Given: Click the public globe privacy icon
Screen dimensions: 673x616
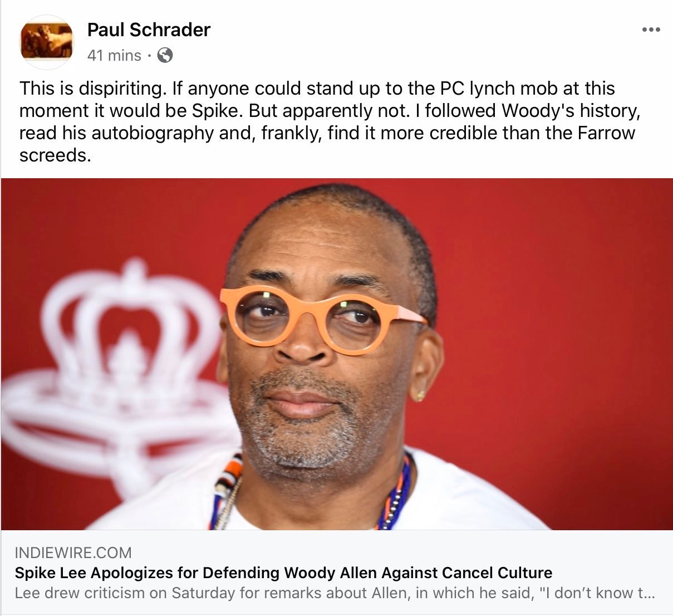Looking at the screenshot, I should pos(165,55).
